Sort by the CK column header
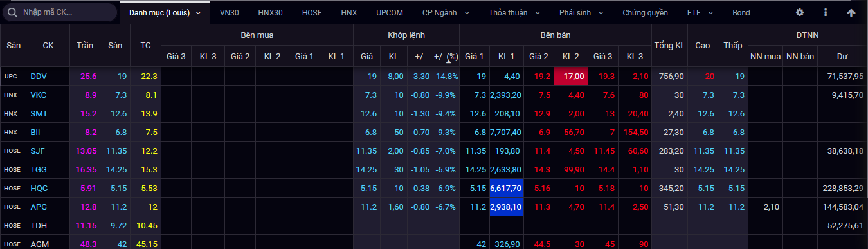 tap(48, 46)
